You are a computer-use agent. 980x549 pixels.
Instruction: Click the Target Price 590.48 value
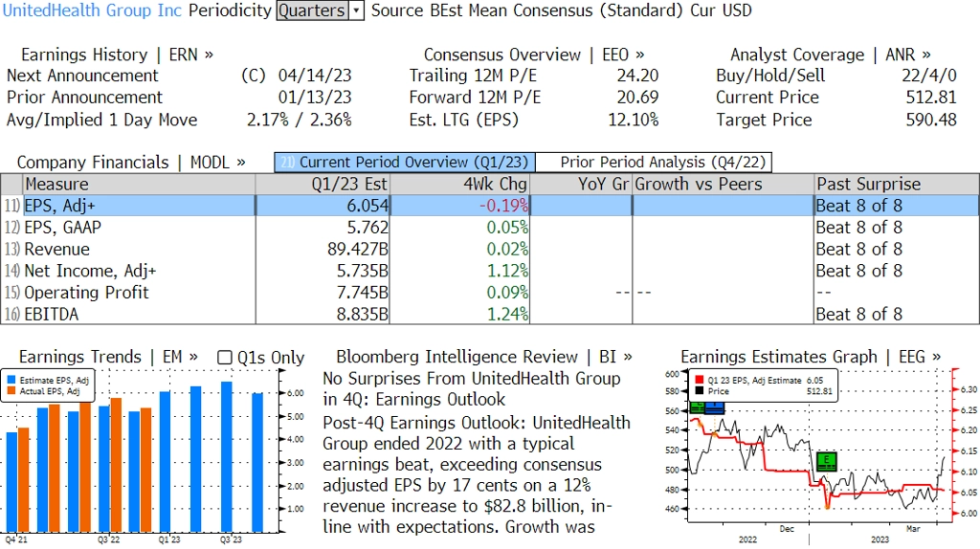point(931,120)
